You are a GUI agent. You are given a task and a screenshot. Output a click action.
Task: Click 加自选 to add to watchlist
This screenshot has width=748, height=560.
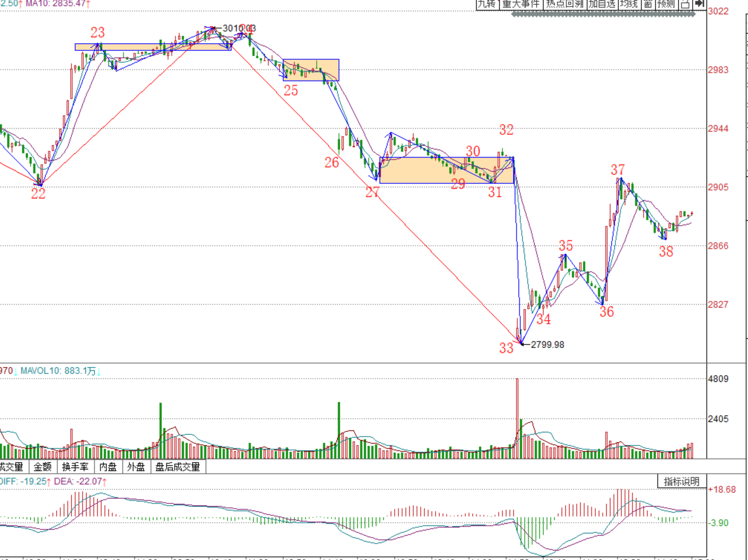click(602, 4)
